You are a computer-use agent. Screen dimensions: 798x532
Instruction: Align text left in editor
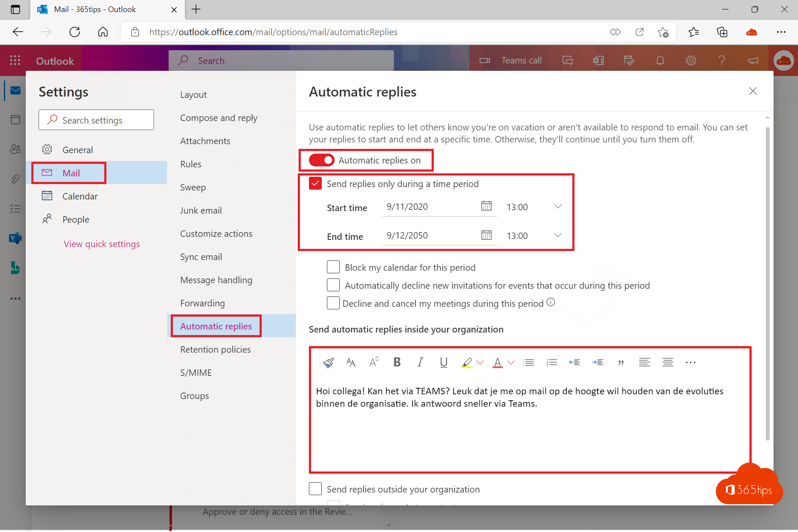[x=644, y=363]
